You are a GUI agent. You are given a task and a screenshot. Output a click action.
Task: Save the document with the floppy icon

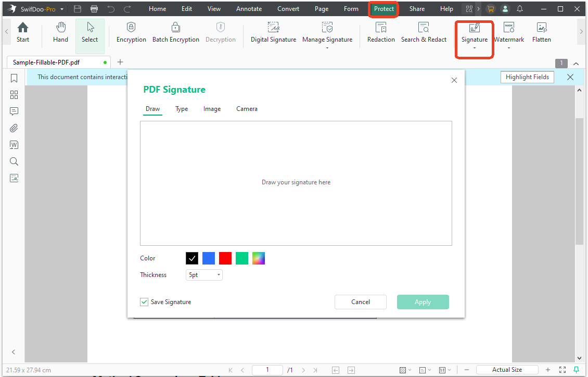77,9
